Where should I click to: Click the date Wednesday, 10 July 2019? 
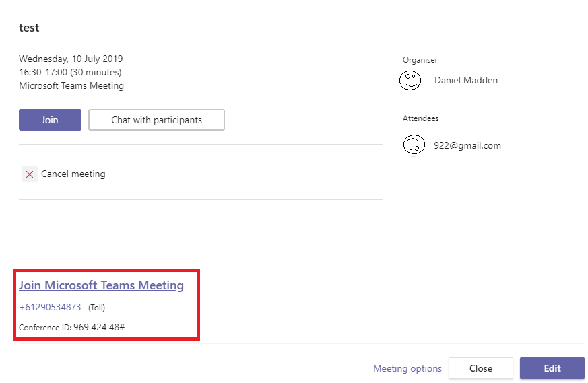pos(71,59)
